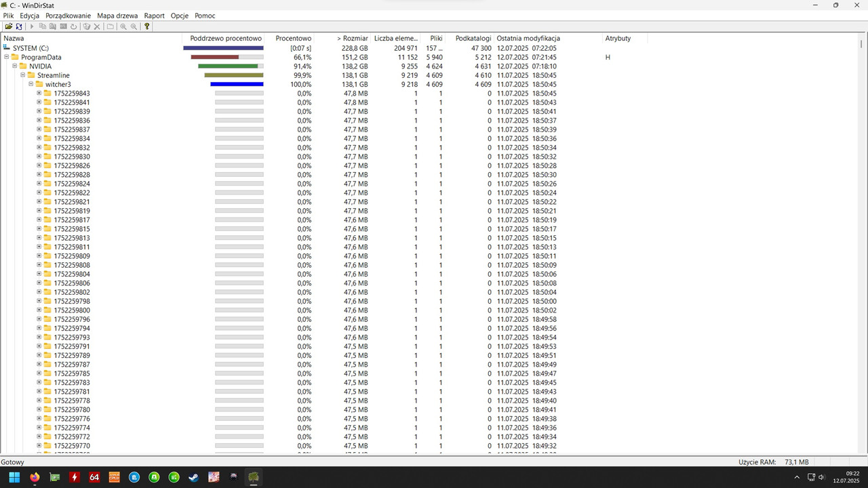Open the red 64 app on taskbar

[x=94, y=477]
